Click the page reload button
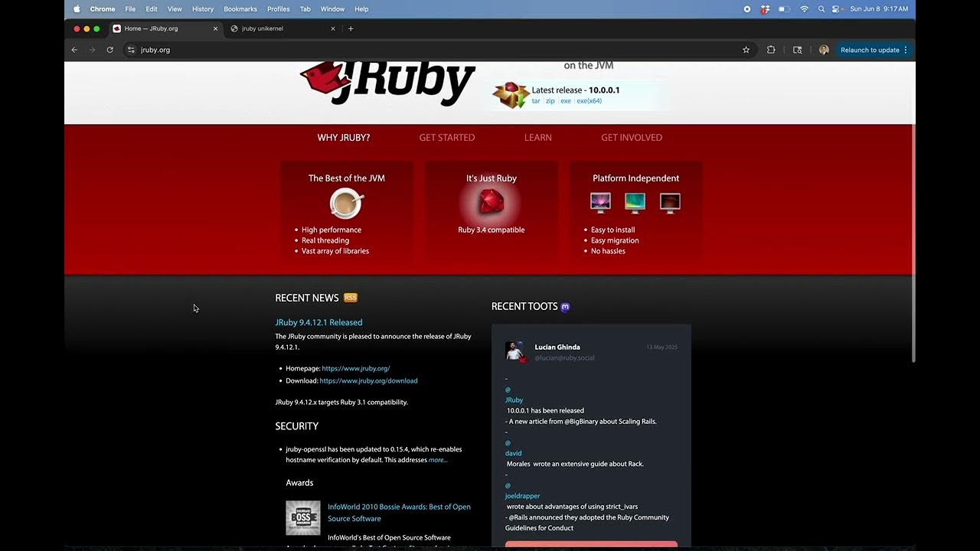Viewport: 980px width, 551px height. (x=109, y=49)
